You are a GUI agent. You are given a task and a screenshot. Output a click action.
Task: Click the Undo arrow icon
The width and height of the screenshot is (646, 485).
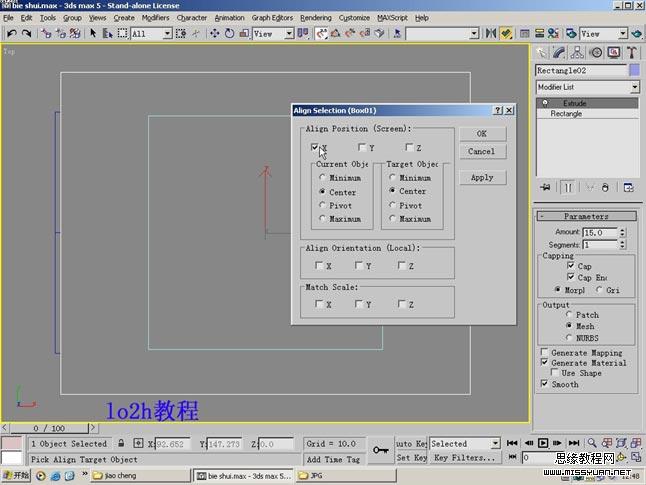click(x=12, y=33)
